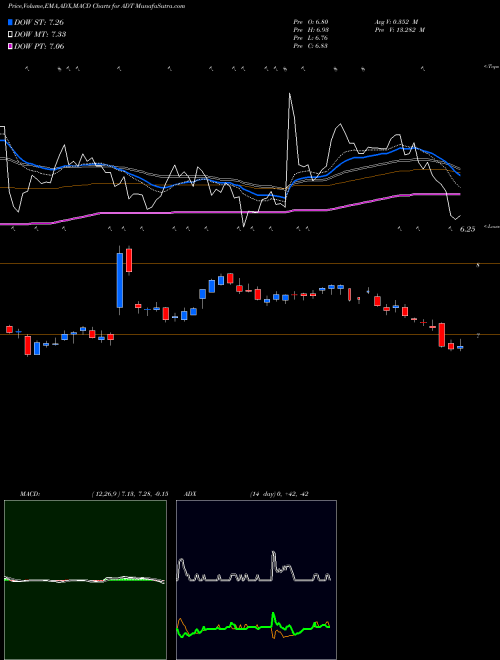Image resolution: width=500 pixels, height=660 pixels.
Task: Click the white DOW MT legend swatch
Action: [10, 34]
